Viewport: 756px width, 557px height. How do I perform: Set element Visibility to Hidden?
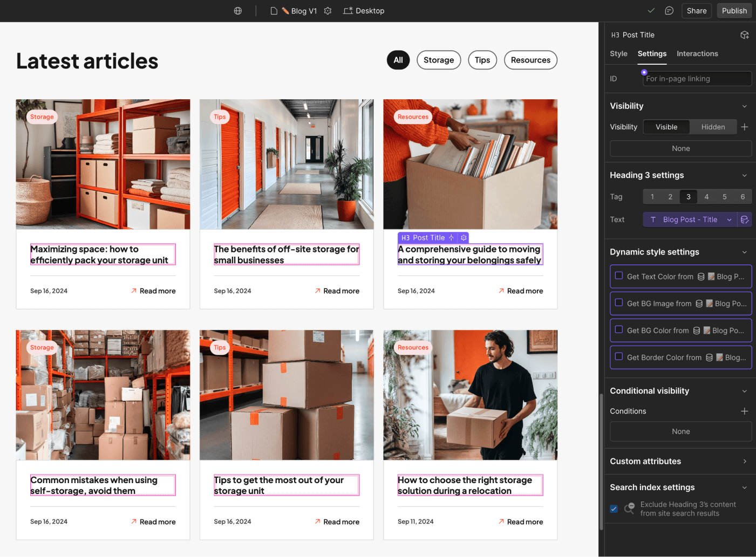pyautogui.click(x=713, y=127)
